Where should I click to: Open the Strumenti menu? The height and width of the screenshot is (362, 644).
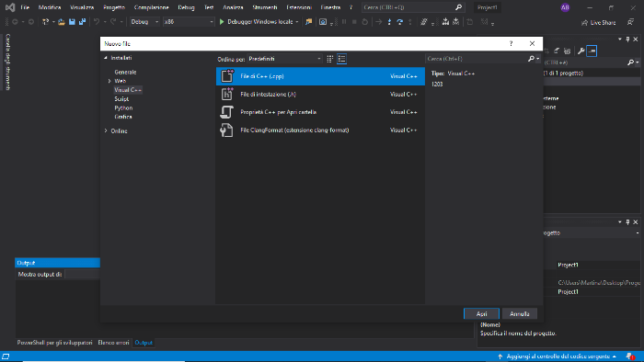coord(265,7)
